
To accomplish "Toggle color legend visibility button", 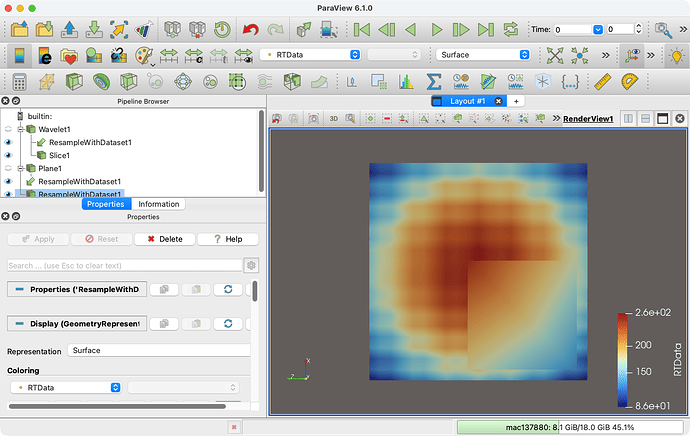I will tap(19, 55).
